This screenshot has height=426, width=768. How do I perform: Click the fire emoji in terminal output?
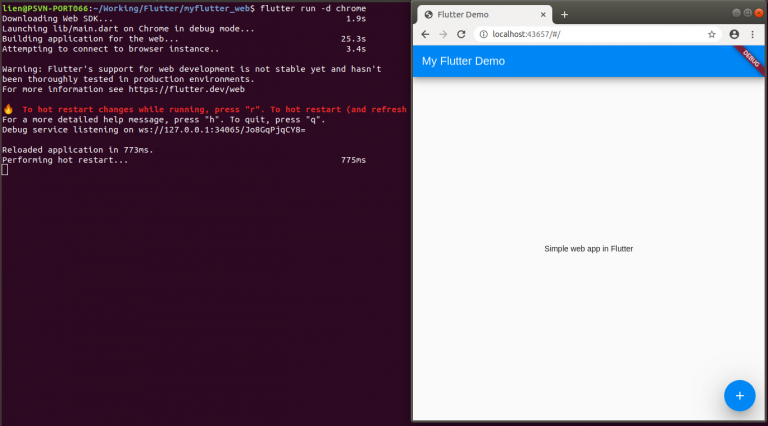8,109
